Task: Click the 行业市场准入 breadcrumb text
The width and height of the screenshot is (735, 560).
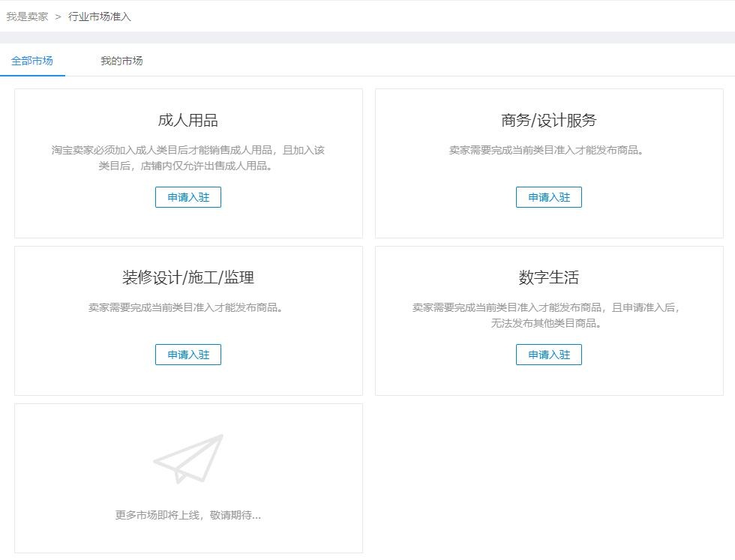Action: 99,17
